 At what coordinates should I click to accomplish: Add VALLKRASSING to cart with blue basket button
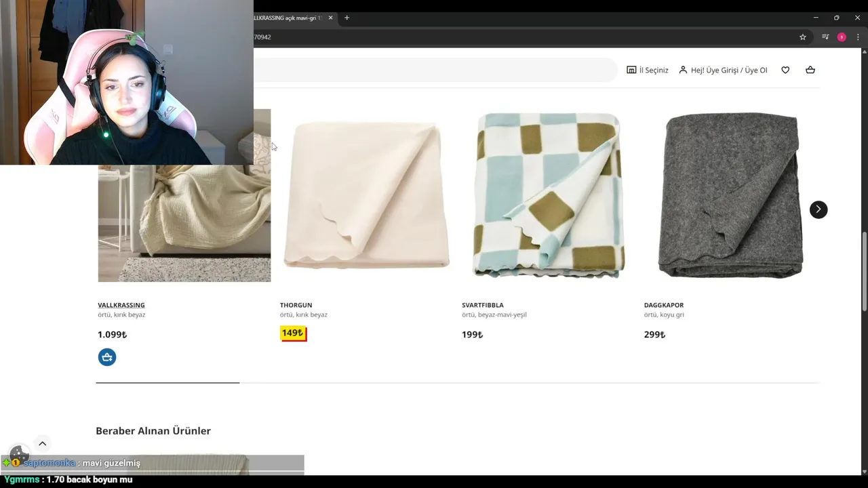pos(107,357)
